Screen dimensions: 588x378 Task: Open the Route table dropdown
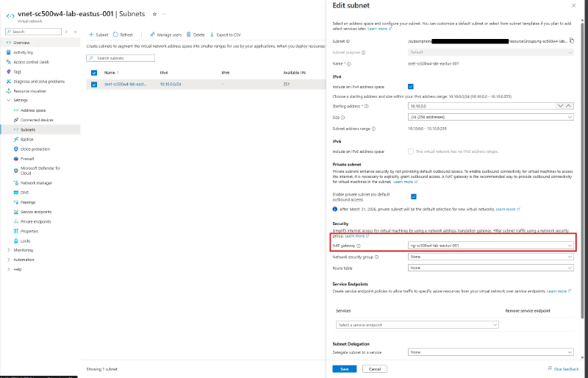490,268
